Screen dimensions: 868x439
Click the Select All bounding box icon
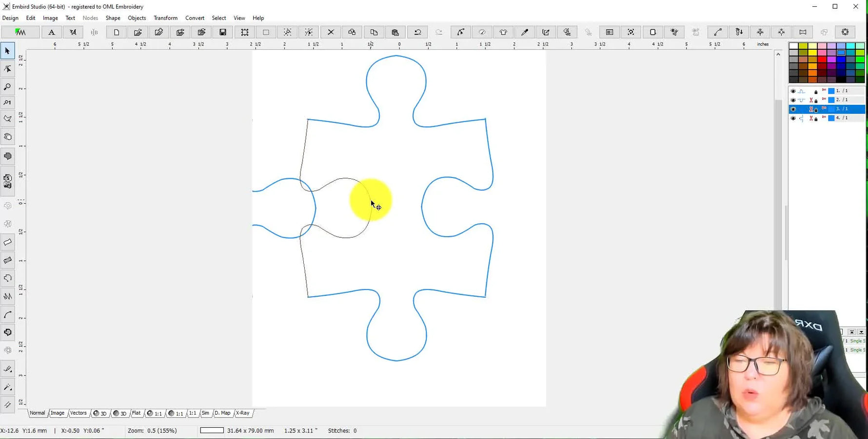click(x=245, y=32)
